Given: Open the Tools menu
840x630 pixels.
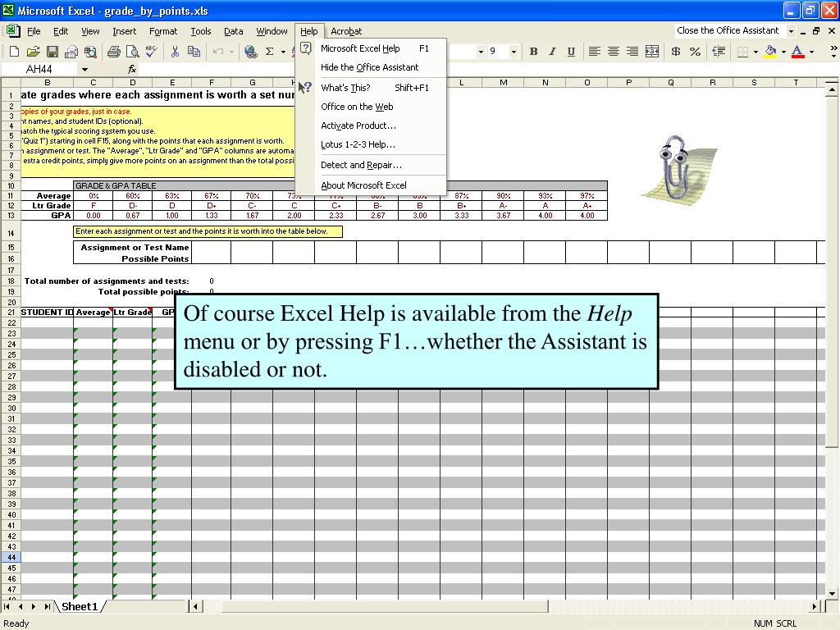Looking at the screenshot, I should (201, 31).
